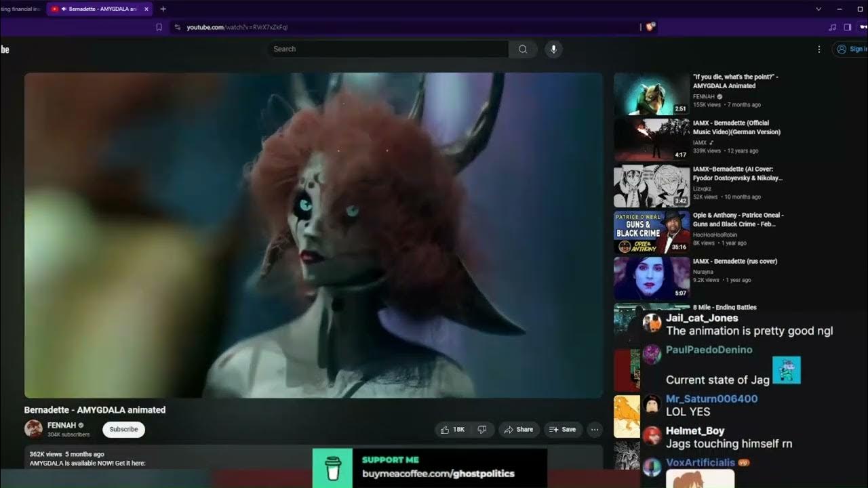868x488 pixels.
Task: Open IAMX Bernadette German Version thumbnail
Action: point(652,140)
